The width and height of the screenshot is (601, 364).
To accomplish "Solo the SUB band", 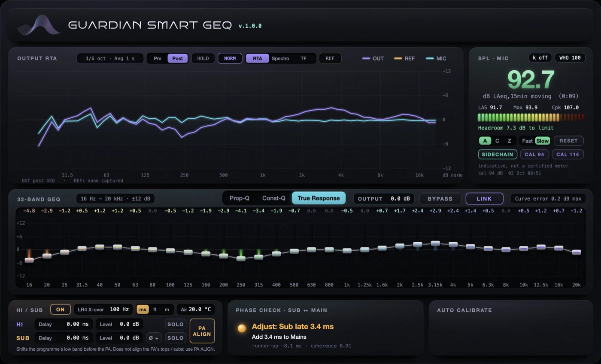I will tap(176, 338).
